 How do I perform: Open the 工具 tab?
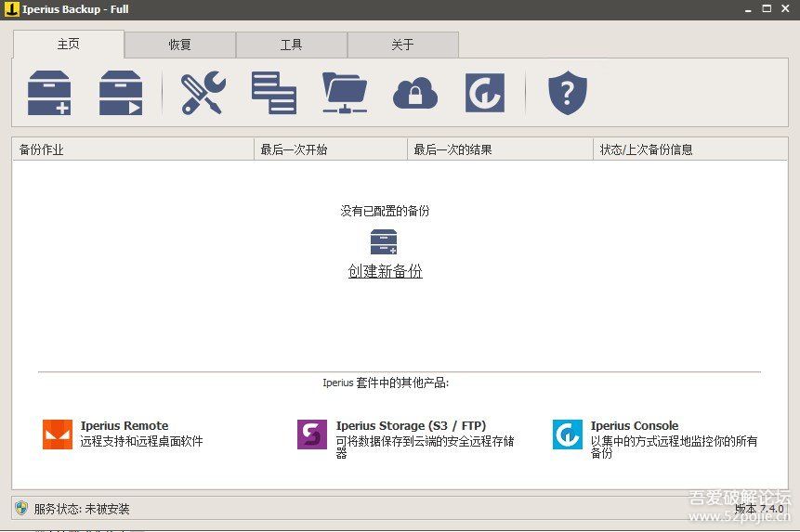coord(292,45)
